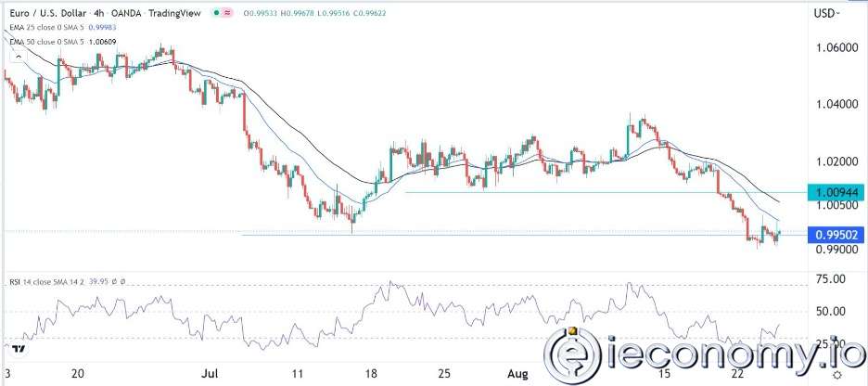The height and width of the screenshot is (386, 868).
Task: Click the TradingView logo at bottom left
Action: (17, 351)
